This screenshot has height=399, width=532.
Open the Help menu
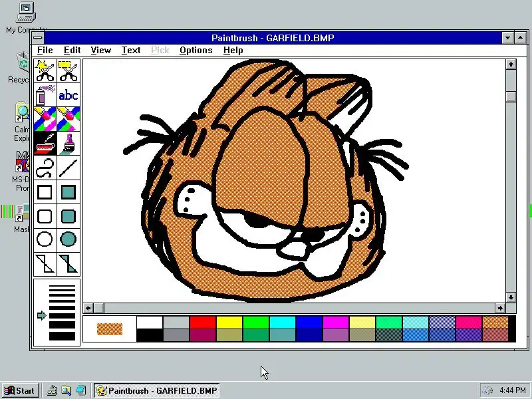point(233,51)
